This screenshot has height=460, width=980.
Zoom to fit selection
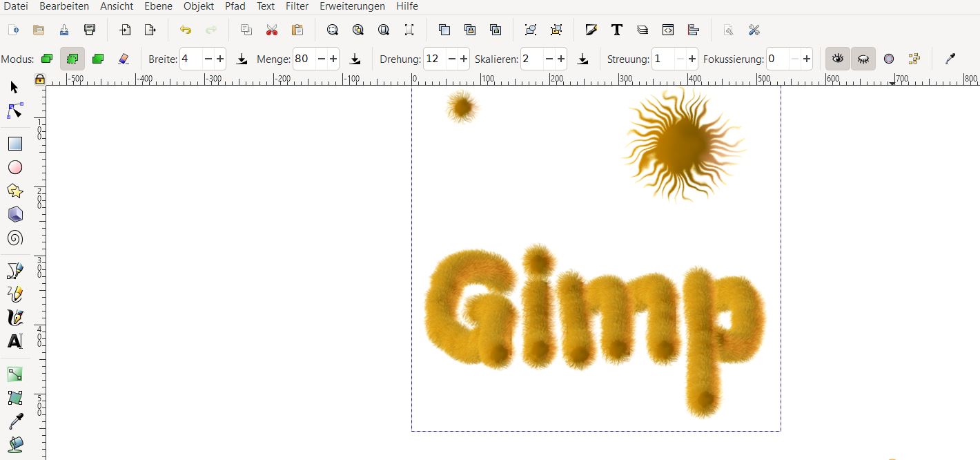point(333,30)
